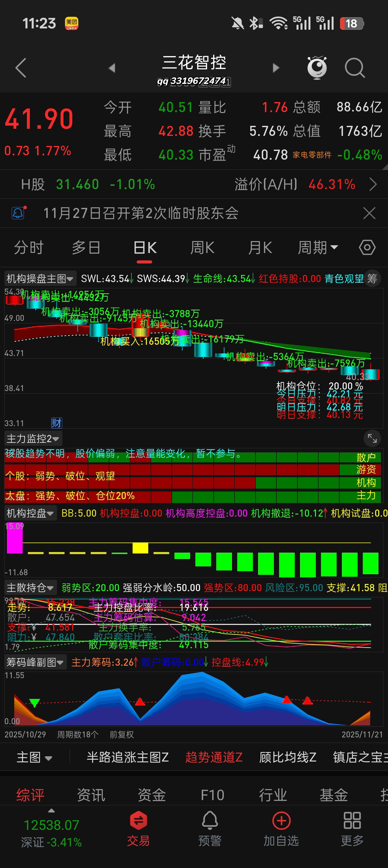388x868 pixels.
Task: Switch to 分时 chart tab
Action: [28, 248]
